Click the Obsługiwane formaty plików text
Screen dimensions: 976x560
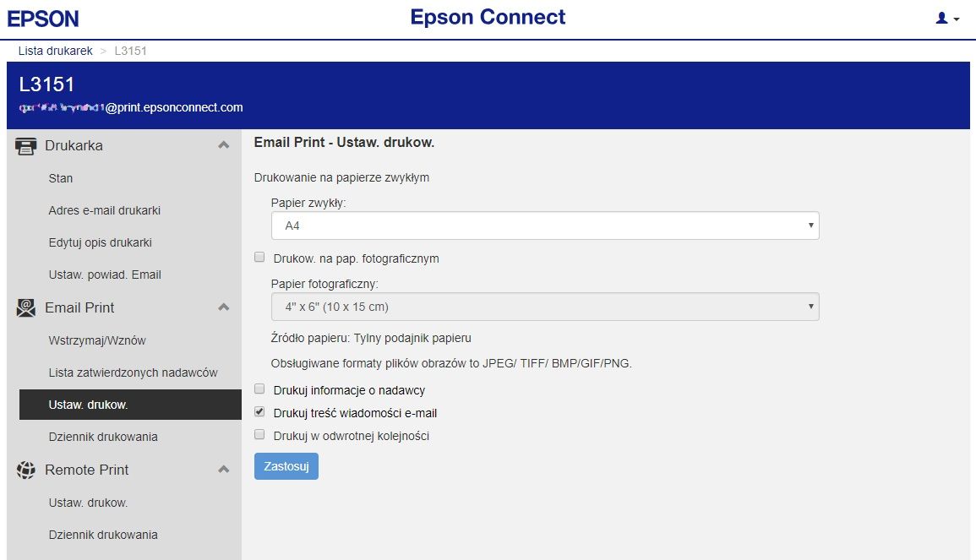pos(451,363)
